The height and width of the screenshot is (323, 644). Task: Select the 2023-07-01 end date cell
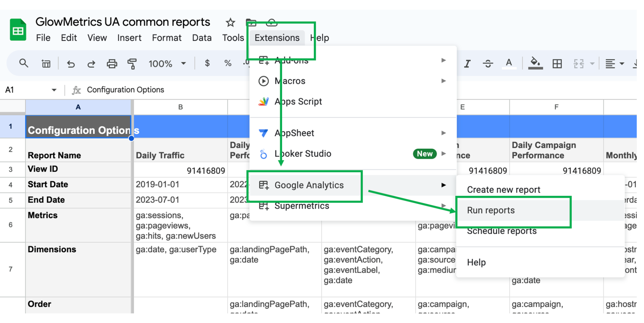(x=180, y=200)
